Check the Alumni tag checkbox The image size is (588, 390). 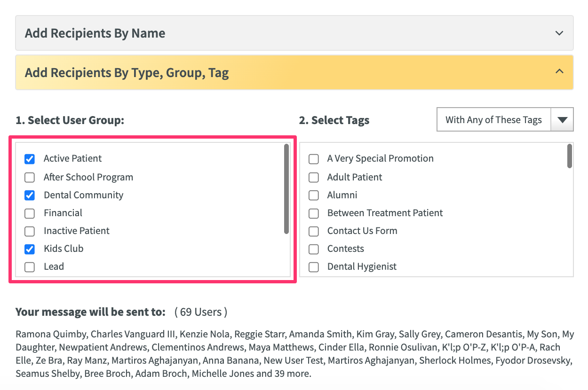click(x=313, y=195)
